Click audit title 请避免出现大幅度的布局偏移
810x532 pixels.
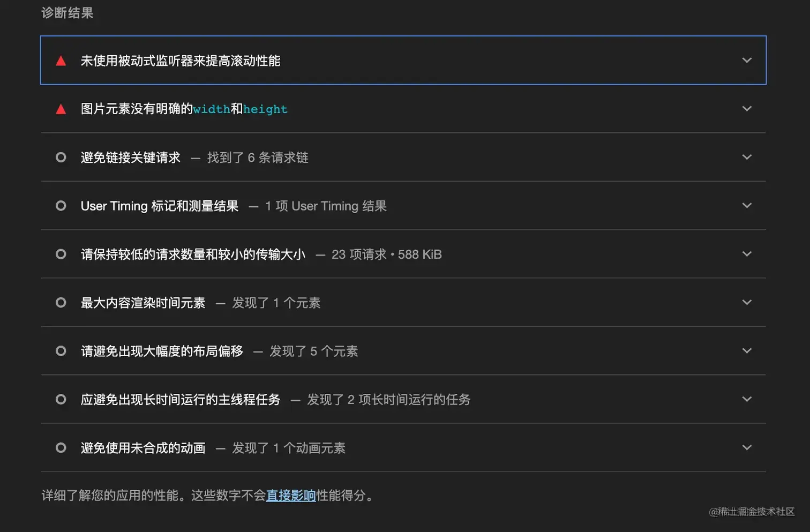(x=162, y=351)
